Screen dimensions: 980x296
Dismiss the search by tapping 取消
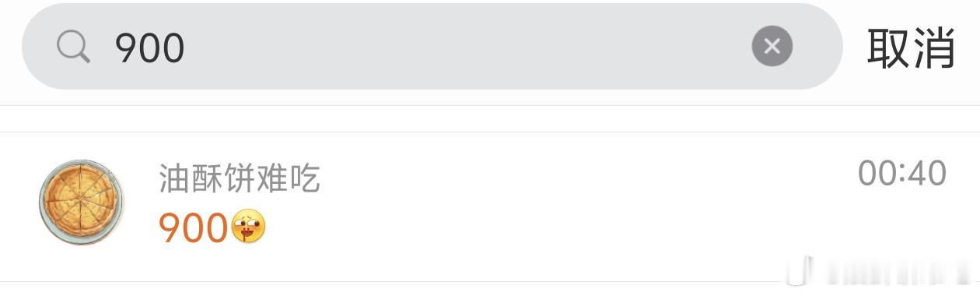point(911,48)
